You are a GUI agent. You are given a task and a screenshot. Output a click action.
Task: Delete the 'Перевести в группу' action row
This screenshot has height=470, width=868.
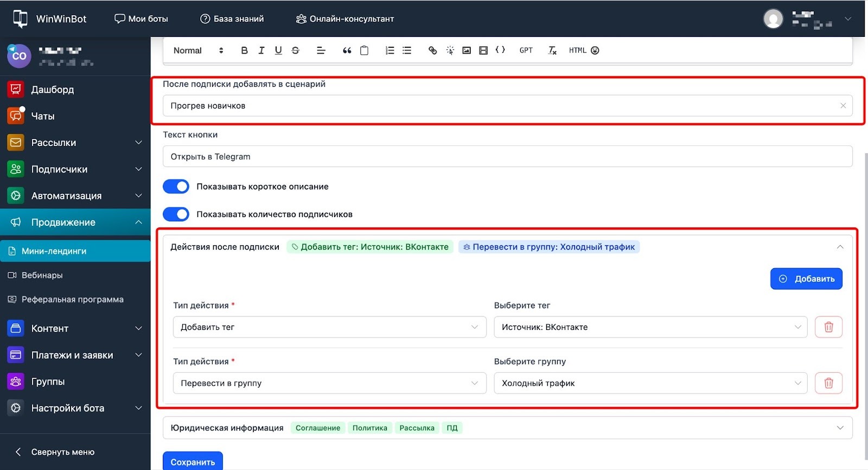click(828, 383)
